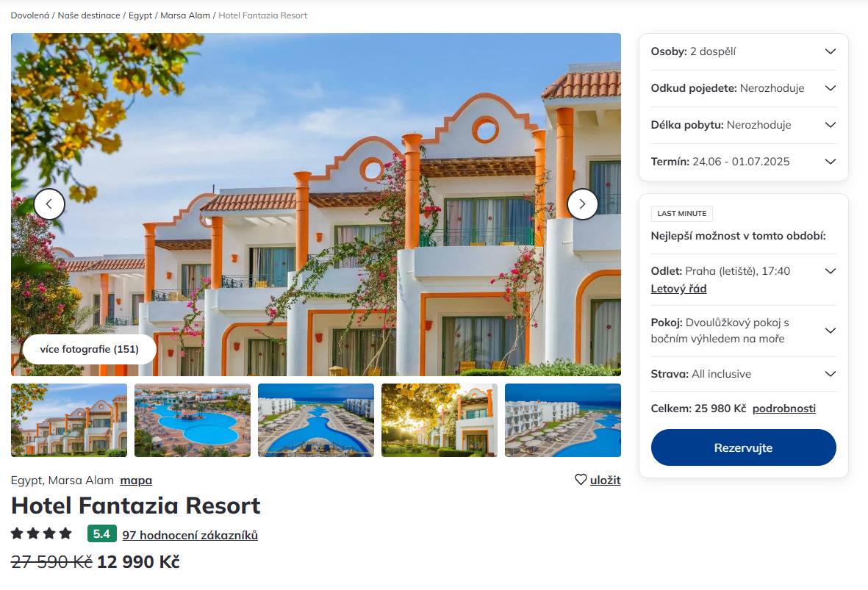Open podrobnosti price details link
Image resolution: width=868 pixels, height=590 pixels.
[784, 409]
